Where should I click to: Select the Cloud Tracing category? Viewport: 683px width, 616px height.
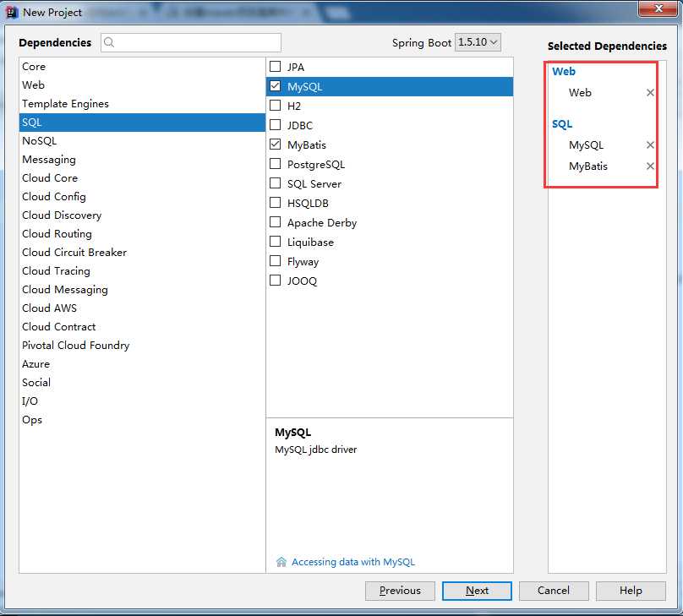[142, 270]
